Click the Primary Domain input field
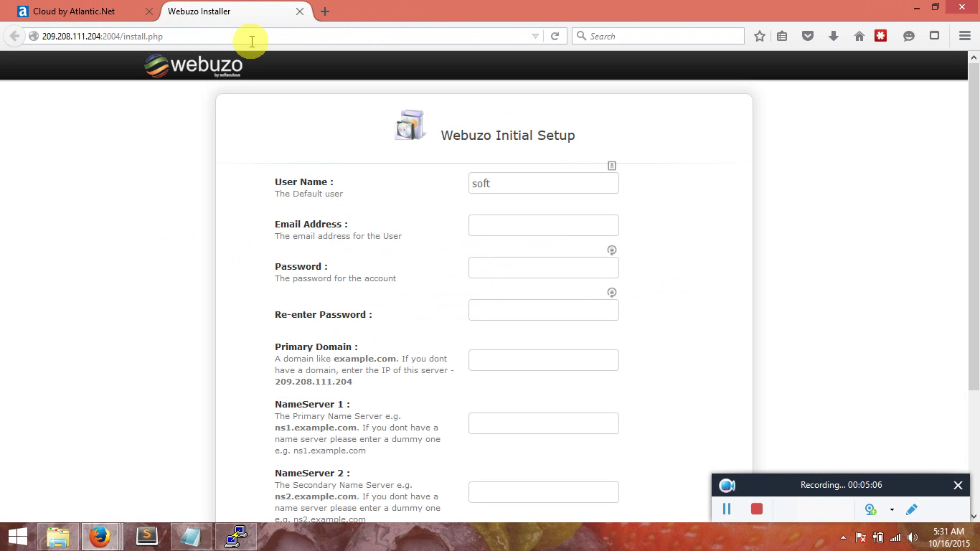The width and height of the screenshot is (980, 551). (x=544, y=360)
